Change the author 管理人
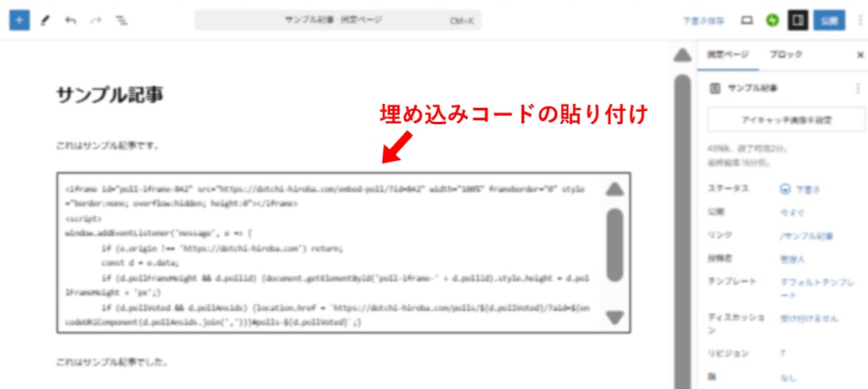The height and width of the screenshot is (389, 868). (x=791, y=259)
